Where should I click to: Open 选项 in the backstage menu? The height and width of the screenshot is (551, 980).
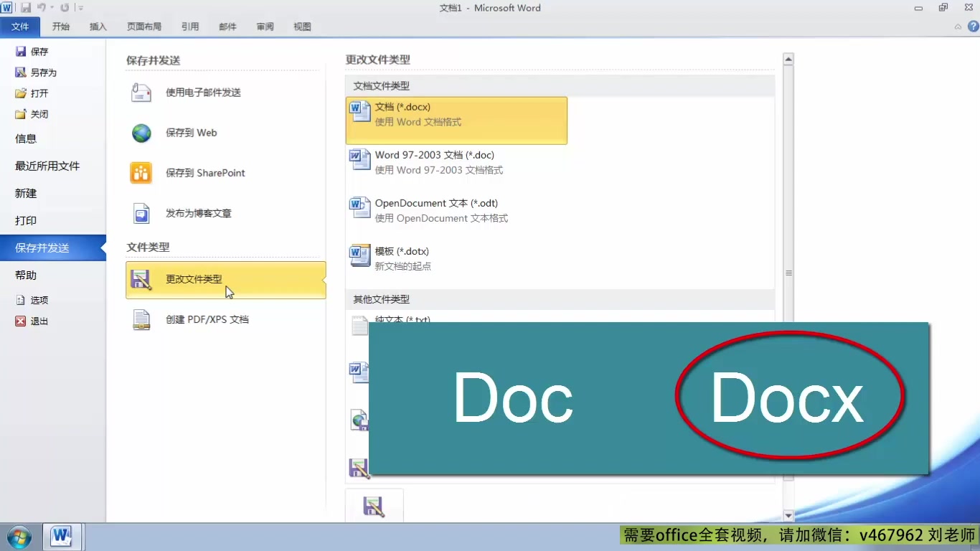point(32,301)
